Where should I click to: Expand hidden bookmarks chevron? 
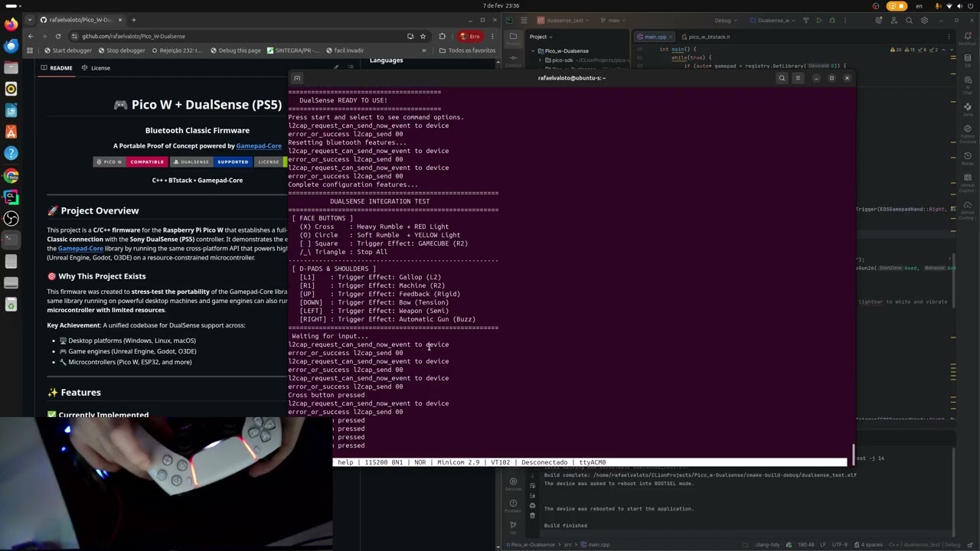pyautogui.click(x=424, y=51)
